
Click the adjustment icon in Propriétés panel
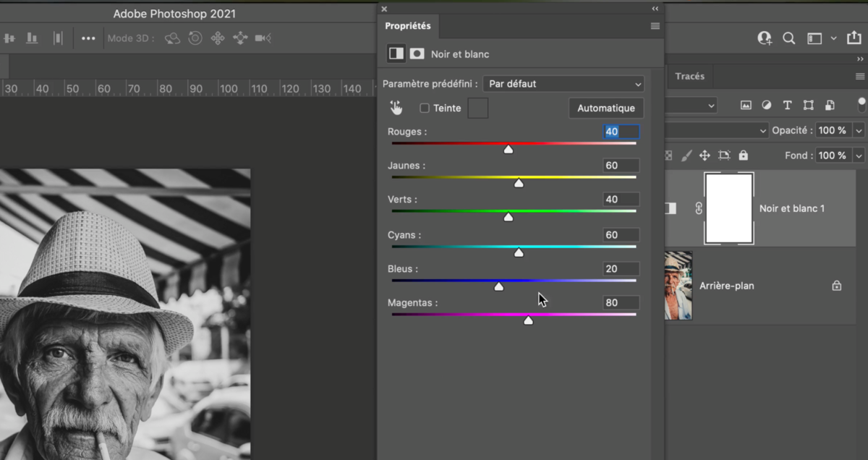click(x=396, y=54)
